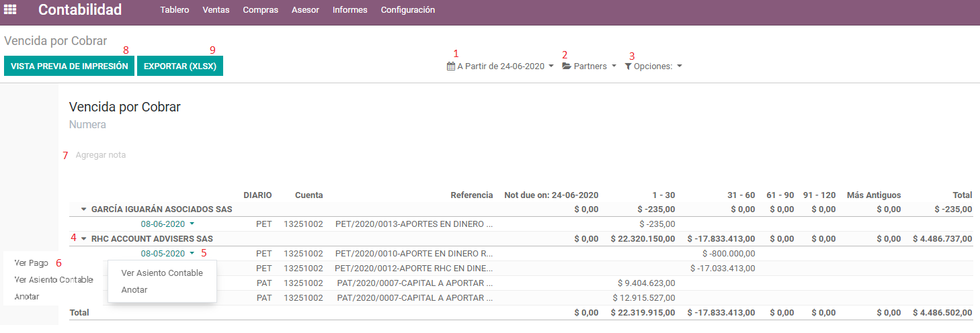Image resolution: width=980 pixels, height=333 pixels.
Task: Click the caret next to 08-05-2020
Action: [x=192, y=253]
